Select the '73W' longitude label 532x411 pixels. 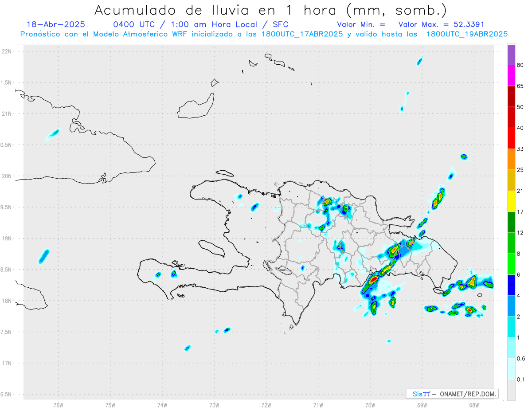[214, 405]
